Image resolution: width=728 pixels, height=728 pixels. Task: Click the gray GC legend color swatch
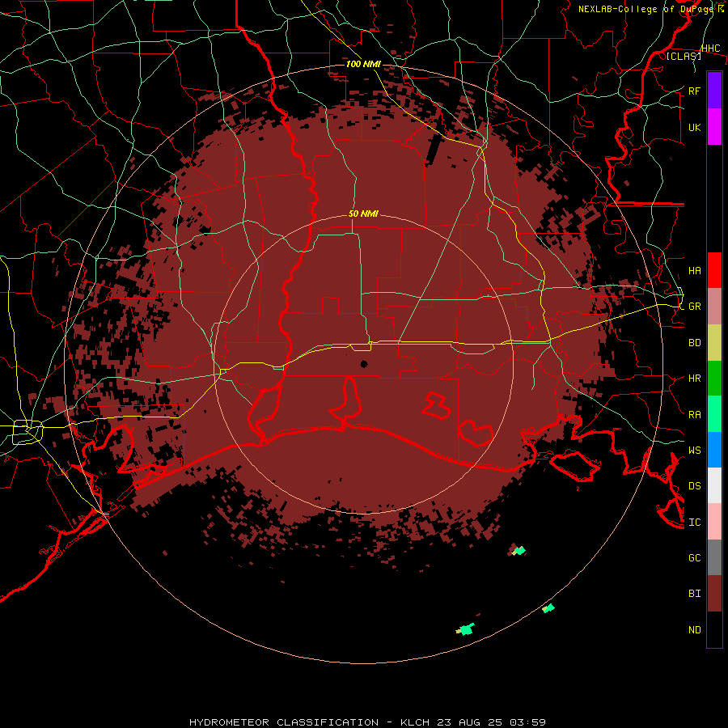714,557
